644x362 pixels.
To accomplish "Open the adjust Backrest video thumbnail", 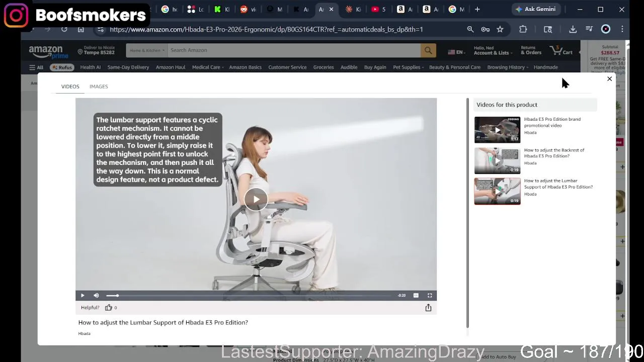I will (x=497, y=160).
